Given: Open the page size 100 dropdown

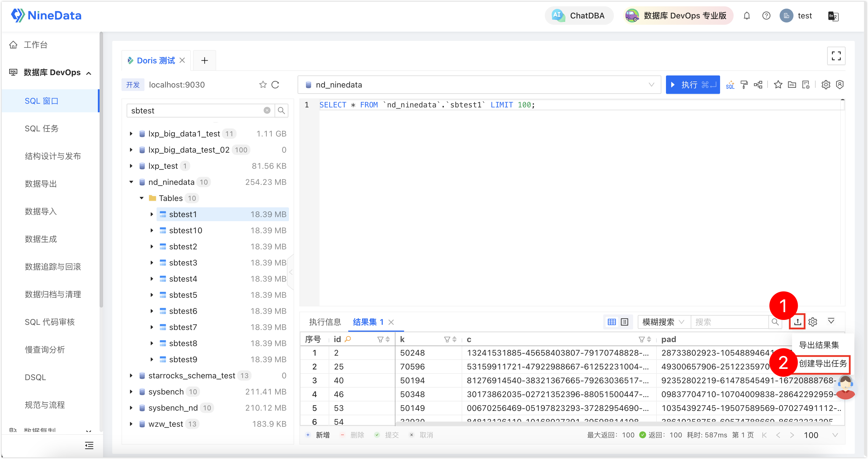Looking at the screenshot, I should click(x=821, y=435).
